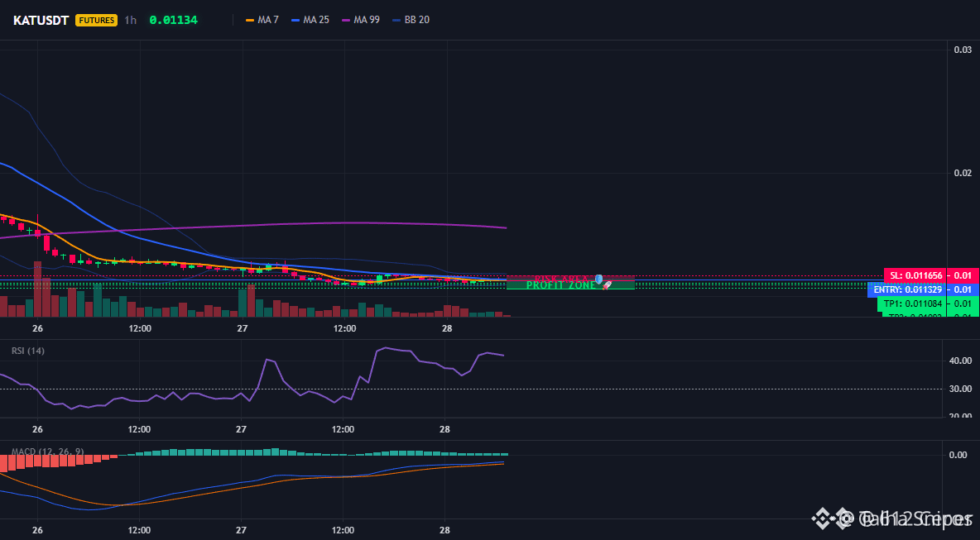
Task: Click the rocket icon beside PROFIT ZONE
Action: [x=606, y=285]
